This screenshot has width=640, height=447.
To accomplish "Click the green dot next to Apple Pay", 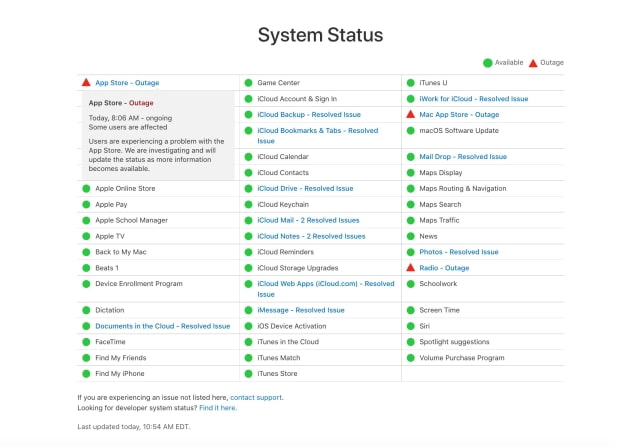I will tap(86, 204).
